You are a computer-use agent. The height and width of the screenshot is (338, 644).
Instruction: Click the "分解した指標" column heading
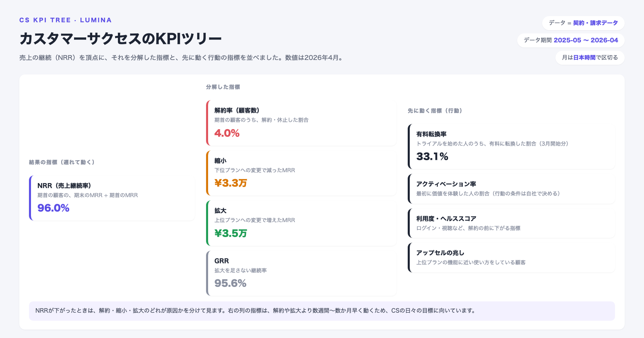click(x=223, y=87)
